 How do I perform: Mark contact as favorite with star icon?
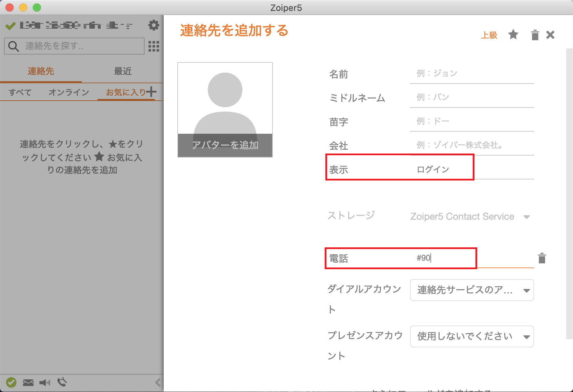[x=513, y=34]
